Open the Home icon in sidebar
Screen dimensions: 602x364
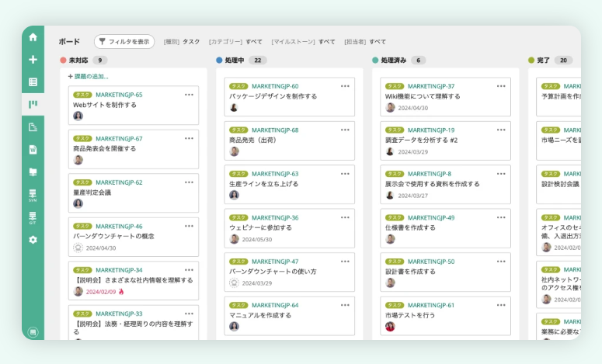(x=33, y=37)
